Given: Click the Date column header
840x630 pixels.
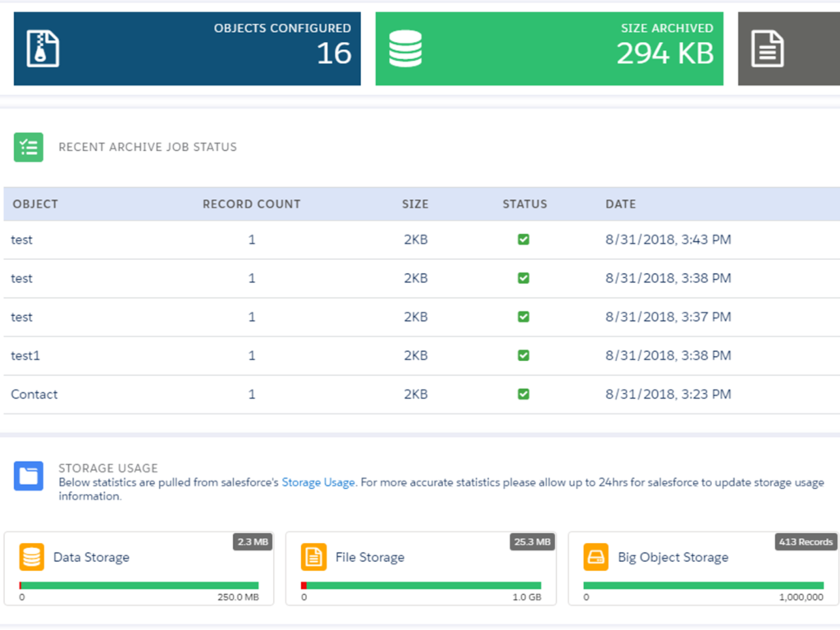Looking at the screenshot, I should point(620,204).
